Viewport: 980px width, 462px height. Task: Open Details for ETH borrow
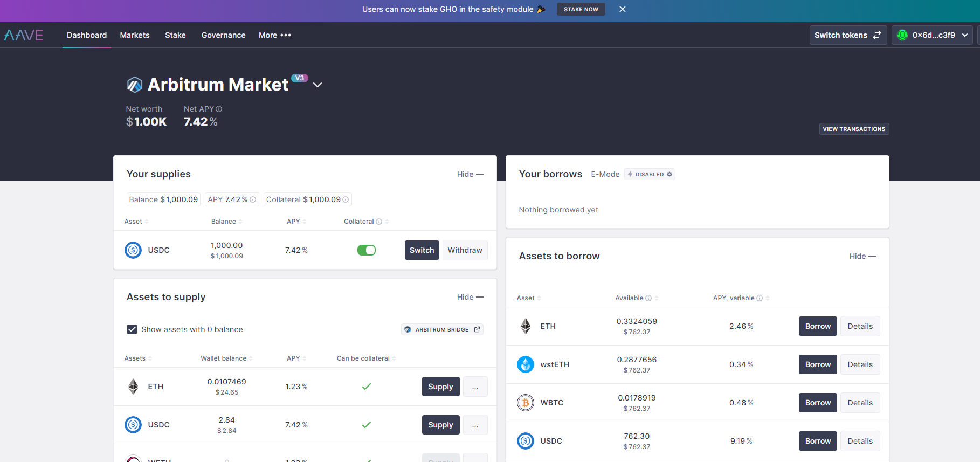[860, 326]
